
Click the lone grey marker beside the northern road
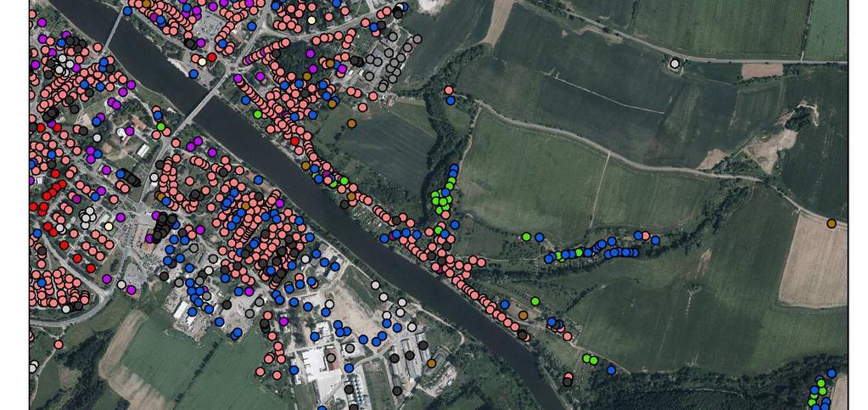tap(675, 64)
